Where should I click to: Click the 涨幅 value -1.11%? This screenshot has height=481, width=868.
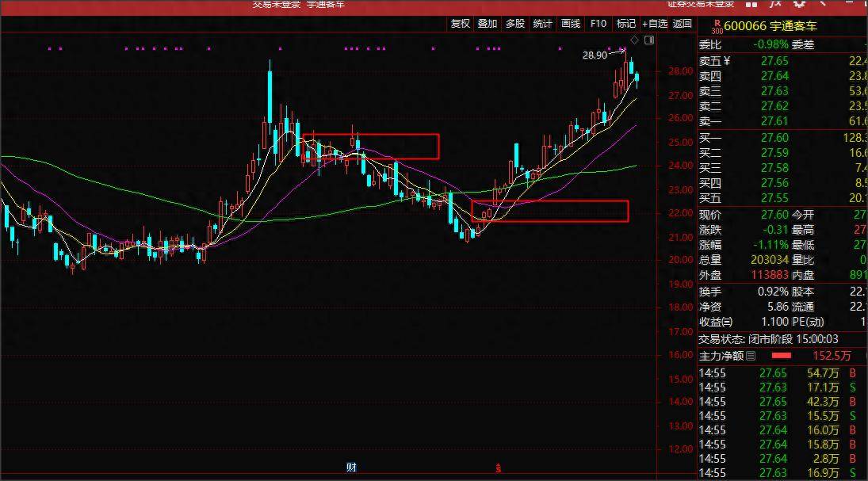[x=770, y=245]
